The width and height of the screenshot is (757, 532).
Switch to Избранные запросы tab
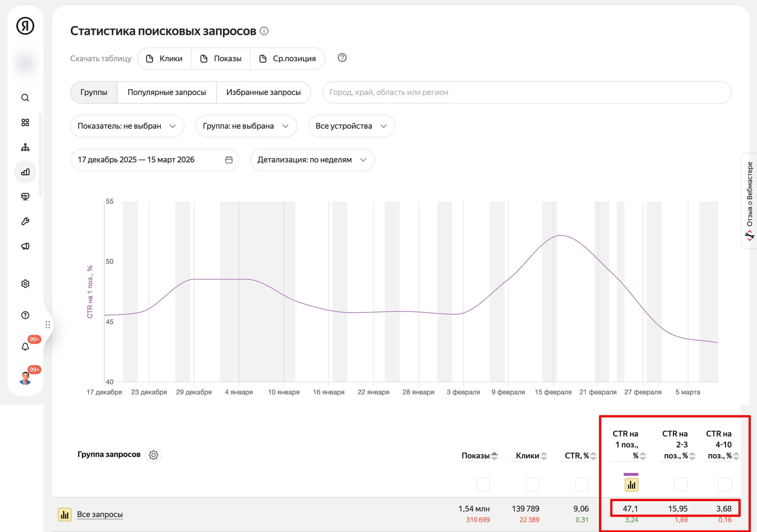(263, 92)
